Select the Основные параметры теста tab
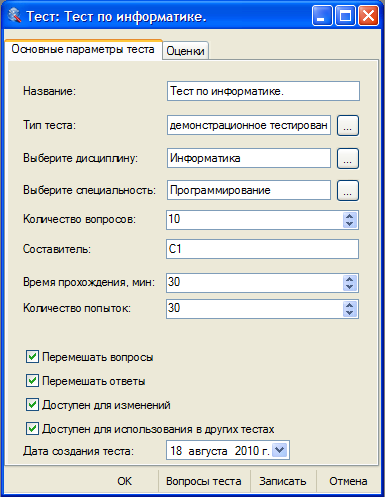The height and width of the screenshot is (497, 385). [x=83, y=50]
